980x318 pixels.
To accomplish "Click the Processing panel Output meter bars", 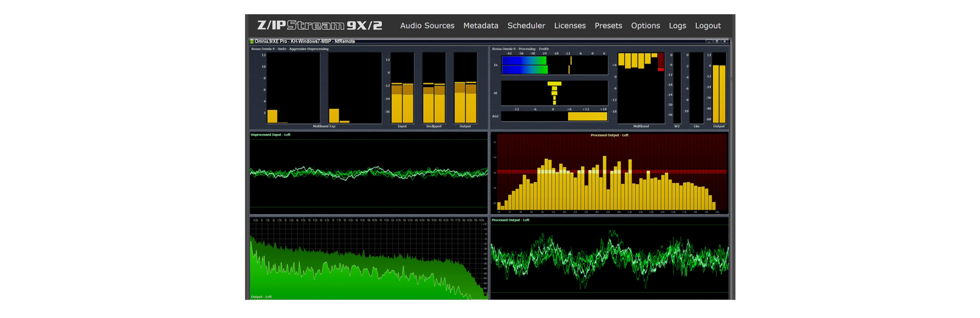I will (719, 88).
